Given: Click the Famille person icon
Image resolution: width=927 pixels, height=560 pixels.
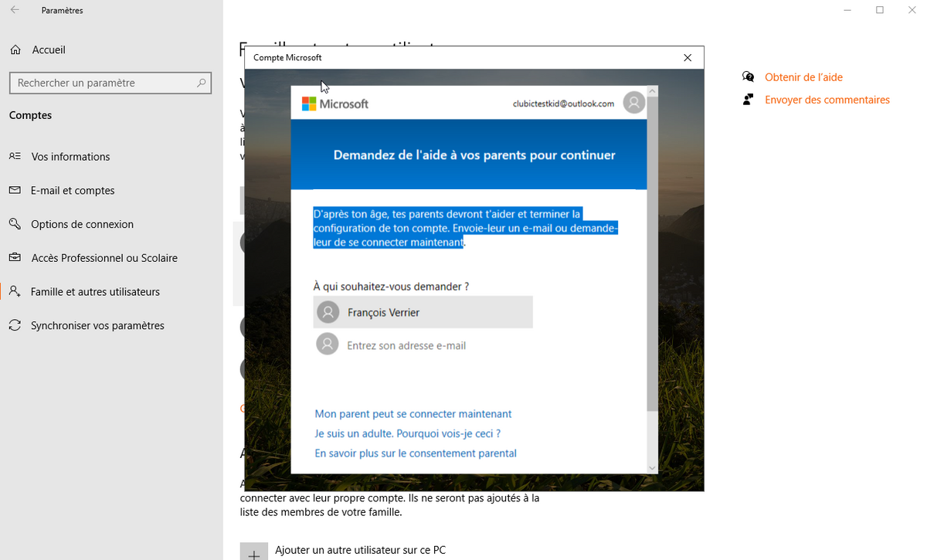Looking at the screenshot, I should click(15, 292).
